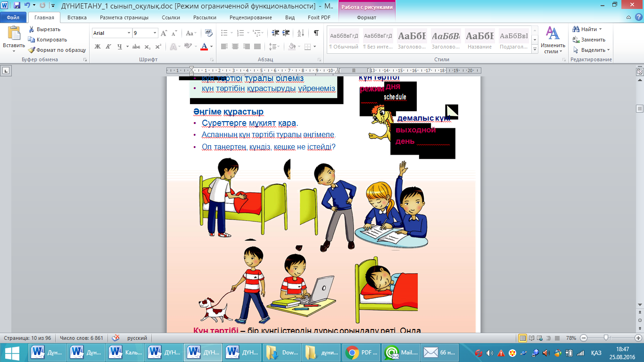Clear formatting using the eraser icon
The image size is (644, 362).
click(x=209, y=33)
